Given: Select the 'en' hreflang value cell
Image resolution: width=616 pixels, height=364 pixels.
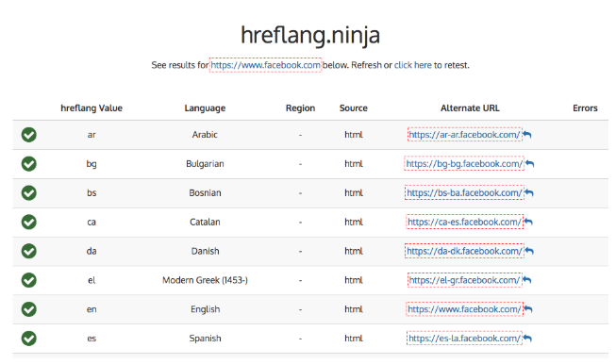Looking at the screenshot, I should [x=92, y=309].
